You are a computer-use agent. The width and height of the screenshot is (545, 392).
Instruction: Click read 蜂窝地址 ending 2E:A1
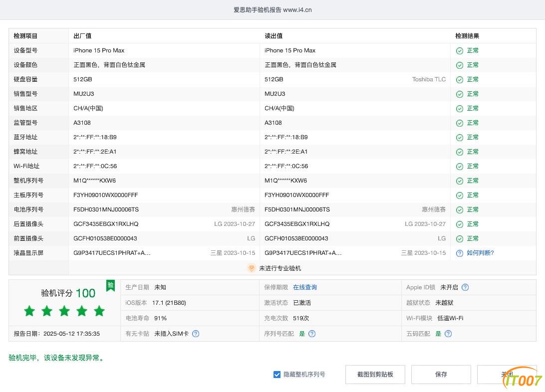285,152
